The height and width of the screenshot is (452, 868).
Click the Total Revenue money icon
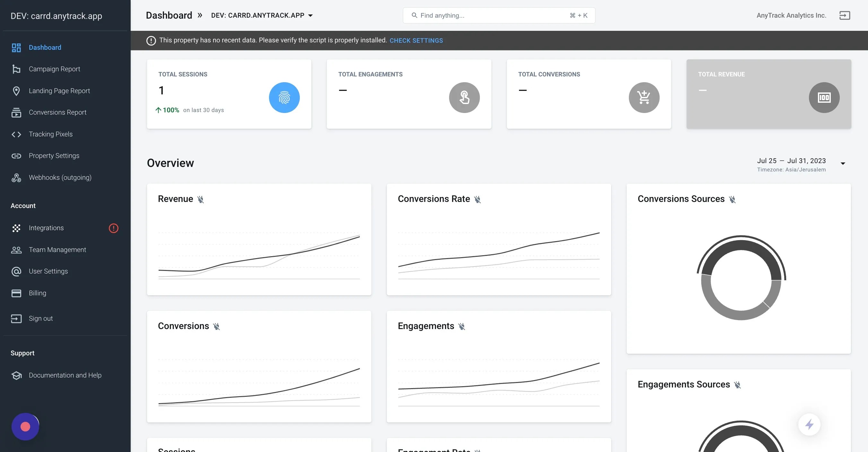pyautogui.click(x=824, y=97)
